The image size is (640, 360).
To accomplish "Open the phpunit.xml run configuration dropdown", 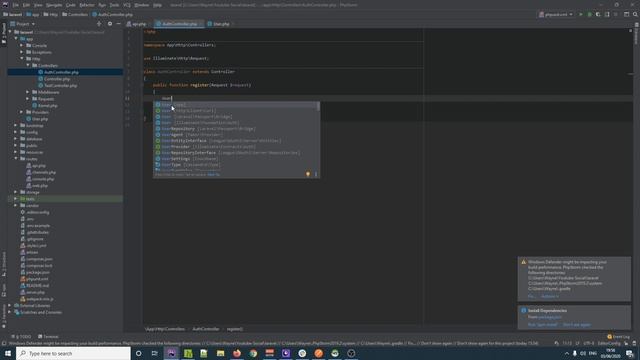I will (x=556, y=15).
